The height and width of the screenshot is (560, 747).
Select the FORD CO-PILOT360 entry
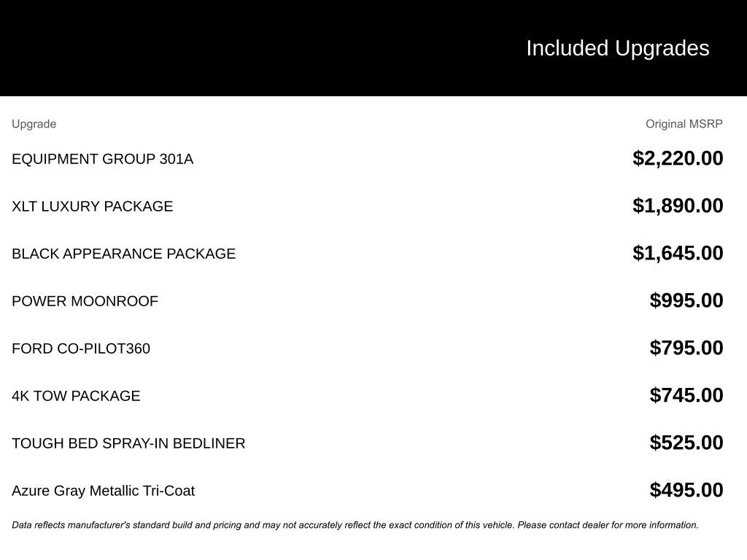[81, 348]
